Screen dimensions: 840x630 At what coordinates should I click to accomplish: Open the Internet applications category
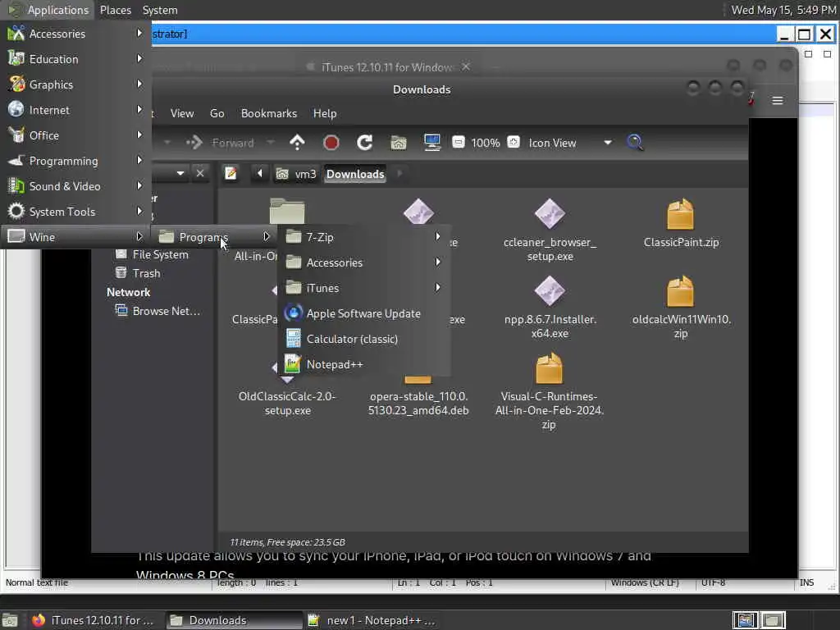(75, 110)
